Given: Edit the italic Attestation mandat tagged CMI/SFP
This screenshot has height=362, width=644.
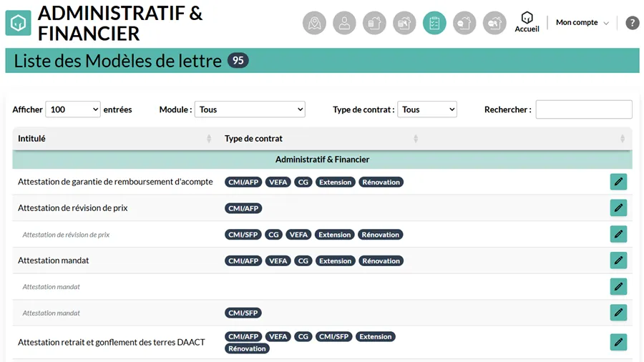Looking at the screenshot, I should pos(618,313).
